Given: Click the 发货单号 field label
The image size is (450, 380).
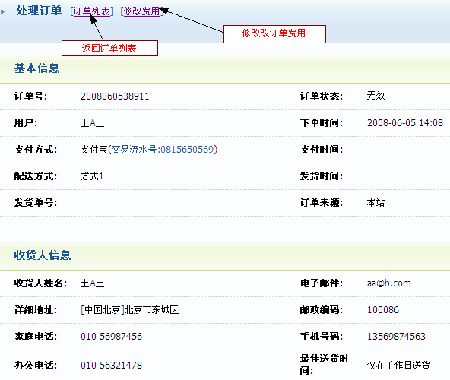Looking at the screenshot, I should coord(35,203).
